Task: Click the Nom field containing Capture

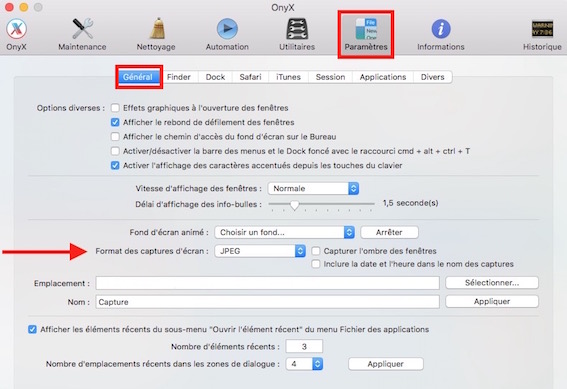Action: tap(268, 302)
